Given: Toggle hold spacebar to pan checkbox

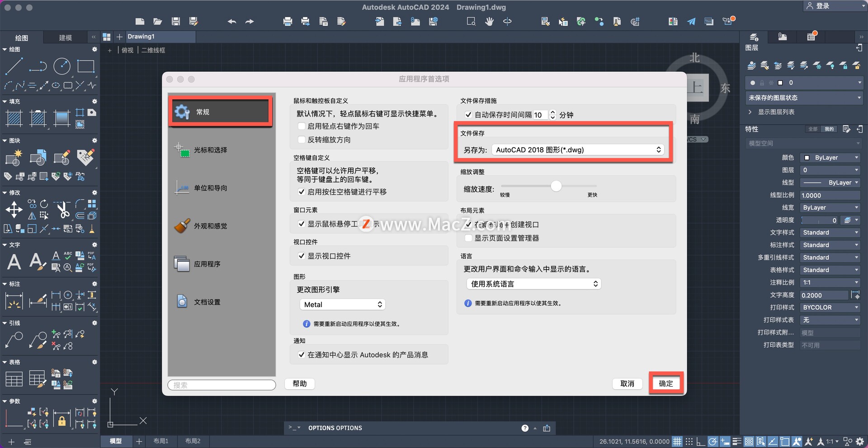Looking at the screenshot, I should click(x=302, y=192).
